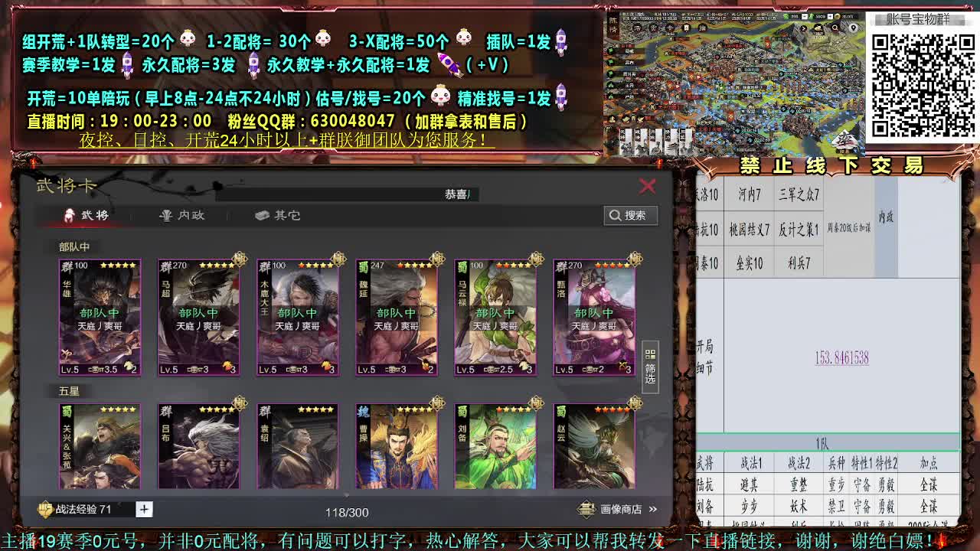Viewport: 980px width, 551px height.
Task: Click the 极 badge on 赵云 card
Action: point(635,403)
